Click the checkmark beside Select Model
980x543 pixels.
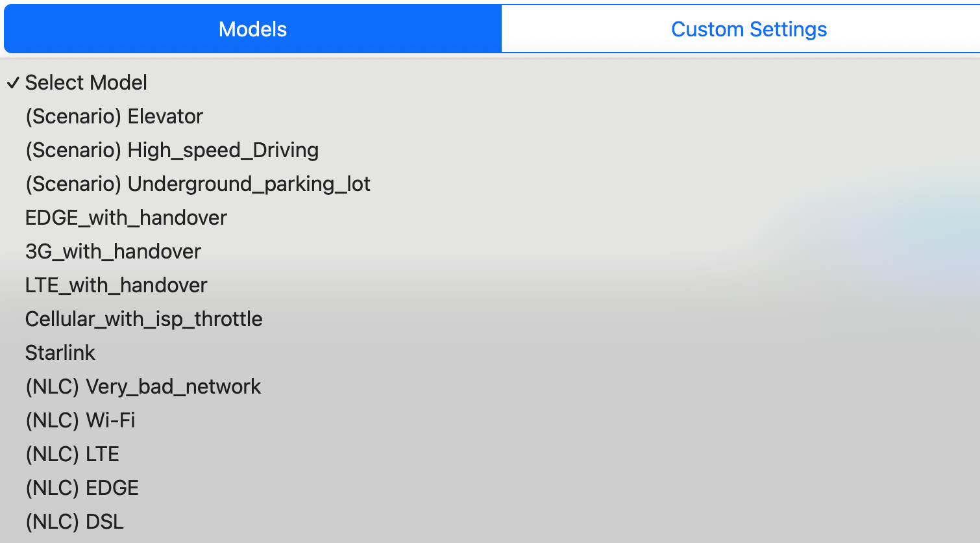13,83
